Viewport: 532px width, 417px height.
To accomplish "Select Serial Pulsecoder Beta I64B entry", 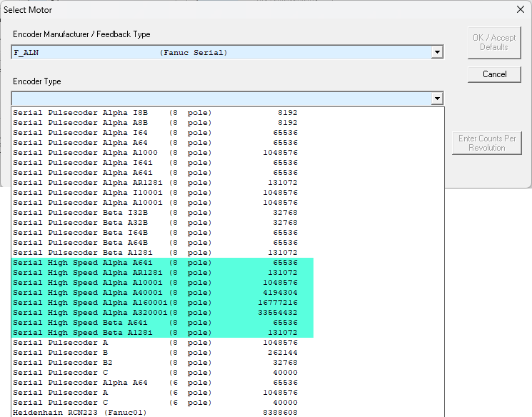I will (228, 233).
